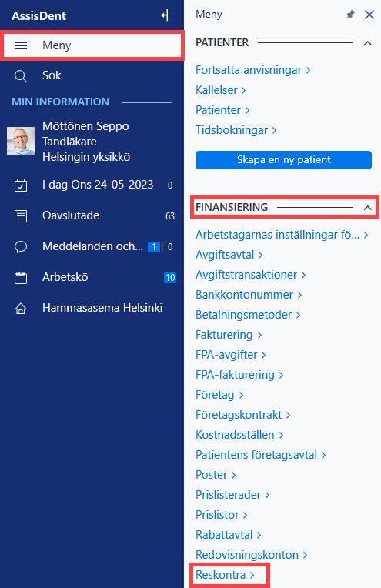This screenshot has width=381, height=588.
Task: Open Betalningsmetoder
Action: click(248, 315)
